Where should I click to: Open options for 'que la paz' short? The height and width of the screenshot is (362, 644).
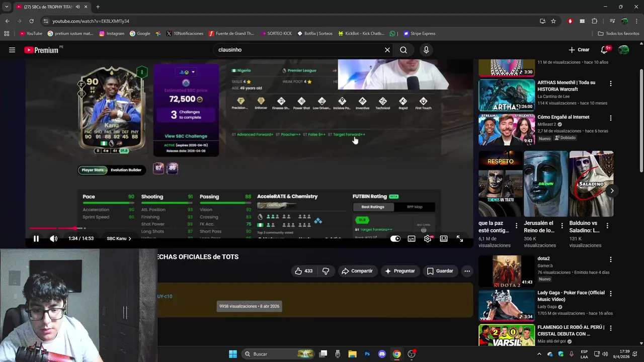click(x=516, y=226)
